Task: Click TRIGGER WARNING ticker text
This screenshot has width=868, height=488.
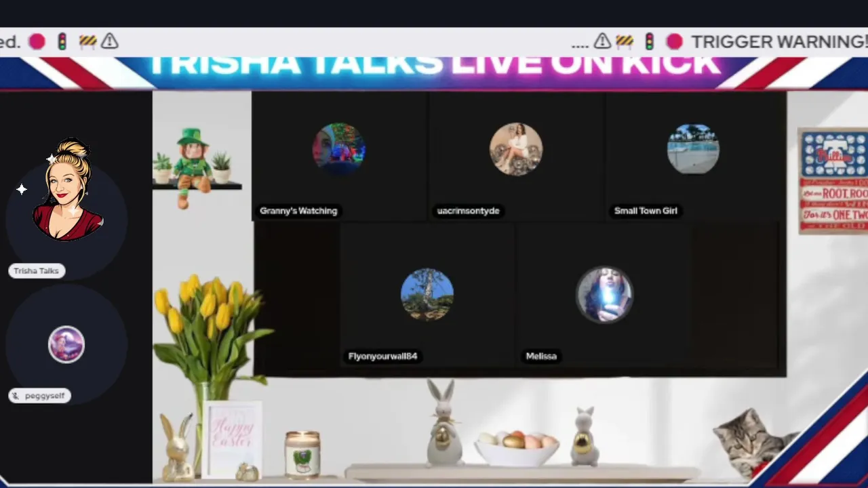Action: tap(779, 42)
